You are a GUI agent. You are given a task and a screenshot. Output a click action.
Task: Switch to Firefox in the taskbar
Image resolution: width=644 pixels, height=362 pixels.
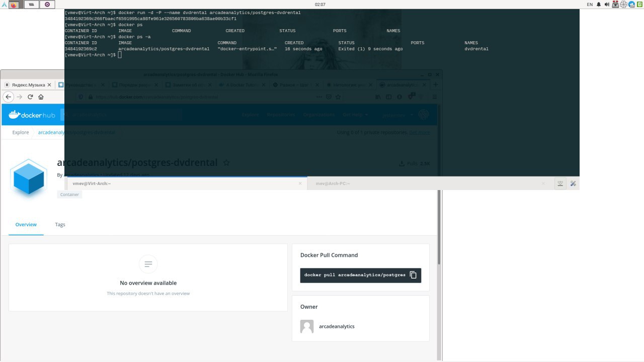pos(14,5)
